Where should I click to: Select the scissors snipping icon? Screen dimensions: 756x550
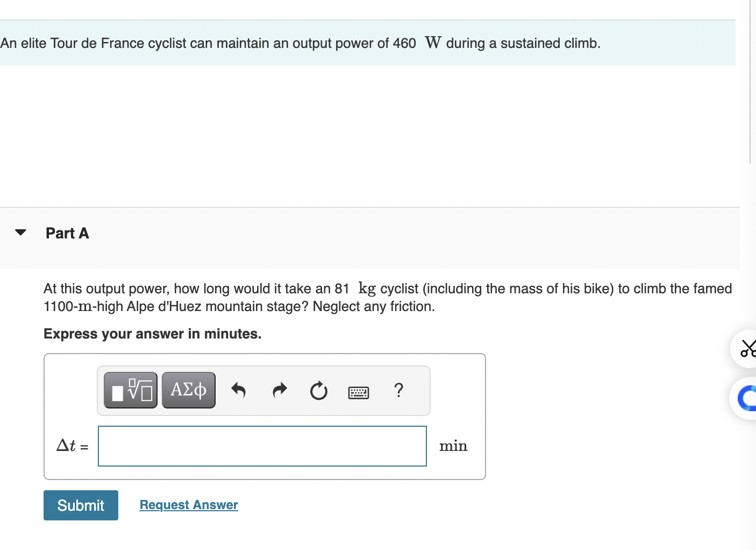[x=748, y=349]
